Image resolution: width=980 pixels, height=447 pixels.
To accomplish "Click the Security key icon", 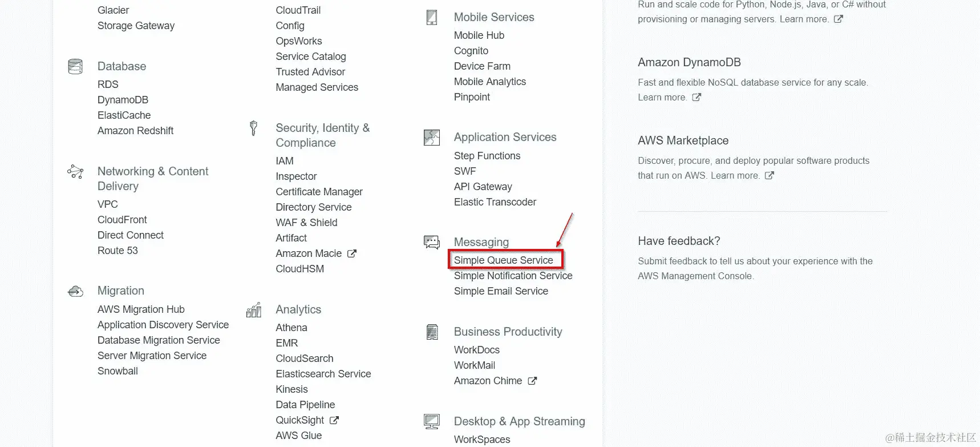I will pos(254,128).
